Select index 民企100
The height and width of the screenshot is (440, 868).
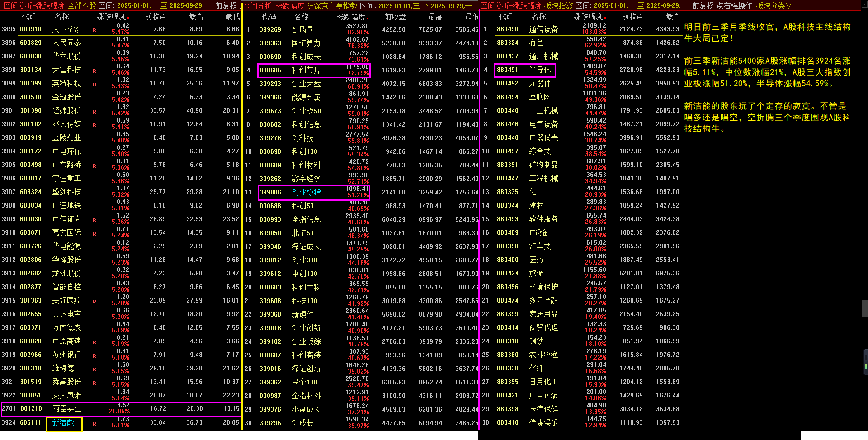point(305,382)
